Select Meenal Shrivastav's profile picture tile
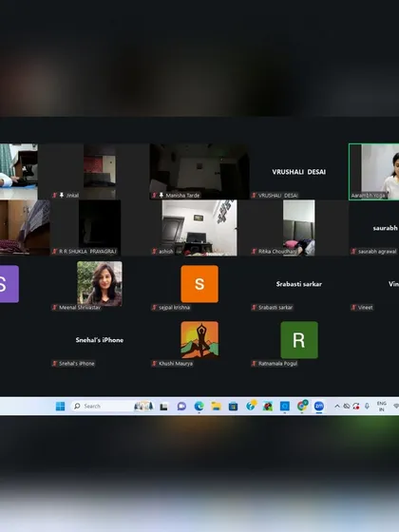 coord(100,284)
